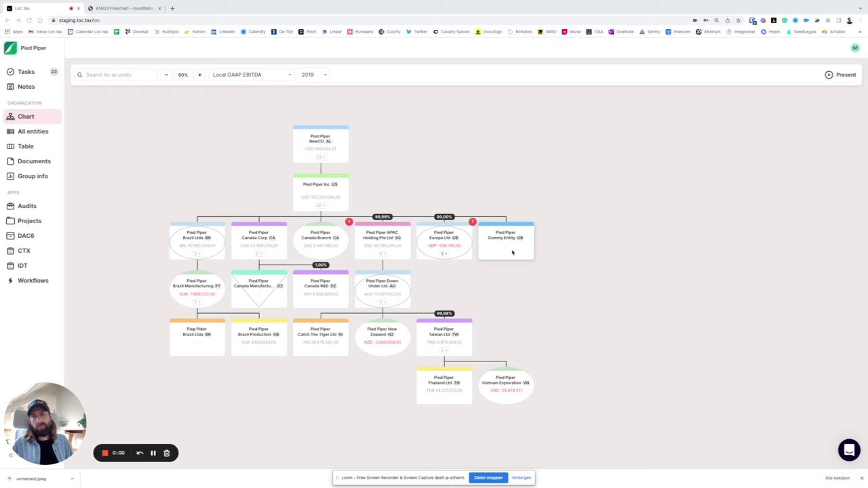Click Delen stoppen button
The width and height of the screenshot is (868, 488).
click(488, 478)
